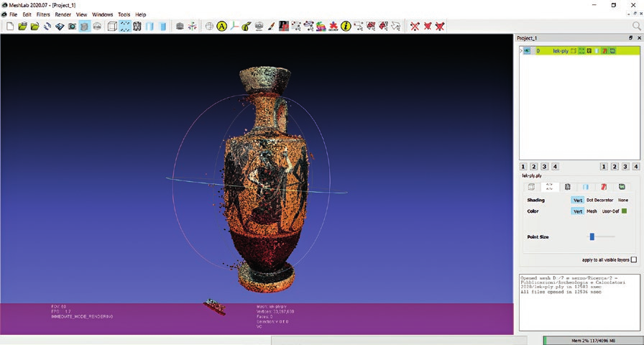Set Color to User-Def
Viewport: 644px width, 345px height.
click(610, 211)
